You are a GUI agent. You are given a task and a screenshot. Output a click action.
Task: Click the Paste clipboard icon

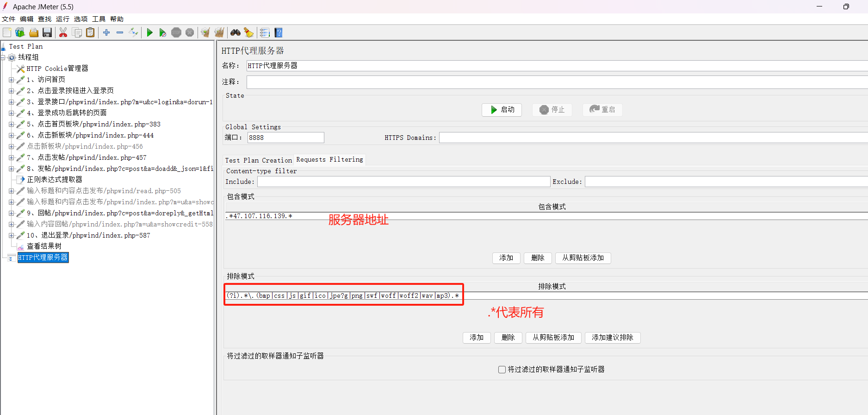tap(91, 32)
